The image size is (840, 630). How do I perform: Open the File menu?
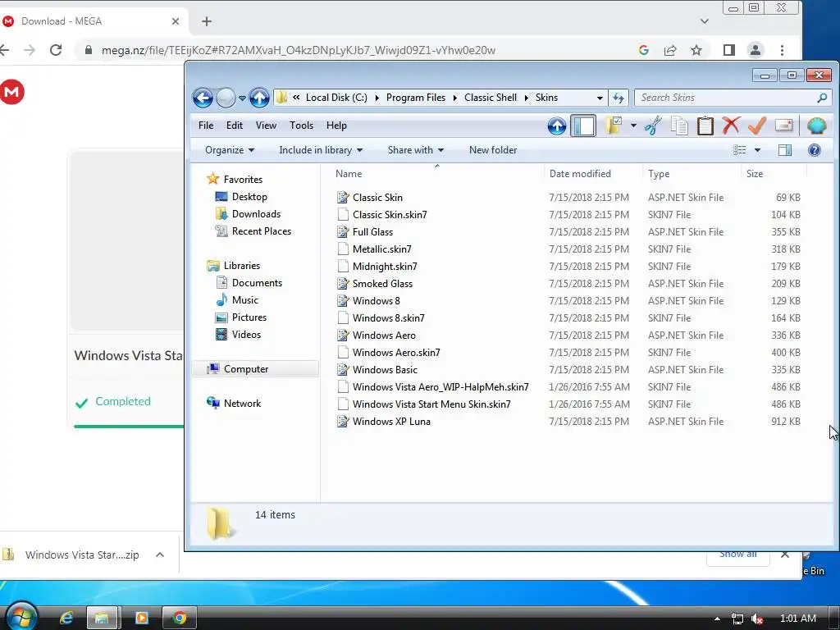click(206, 126)
